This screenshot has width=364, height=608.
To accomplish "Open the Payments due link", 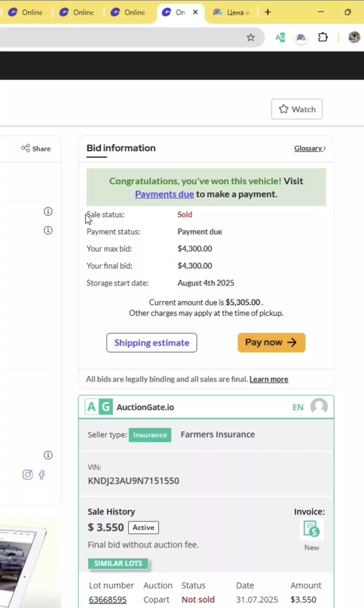I will 164,194.
